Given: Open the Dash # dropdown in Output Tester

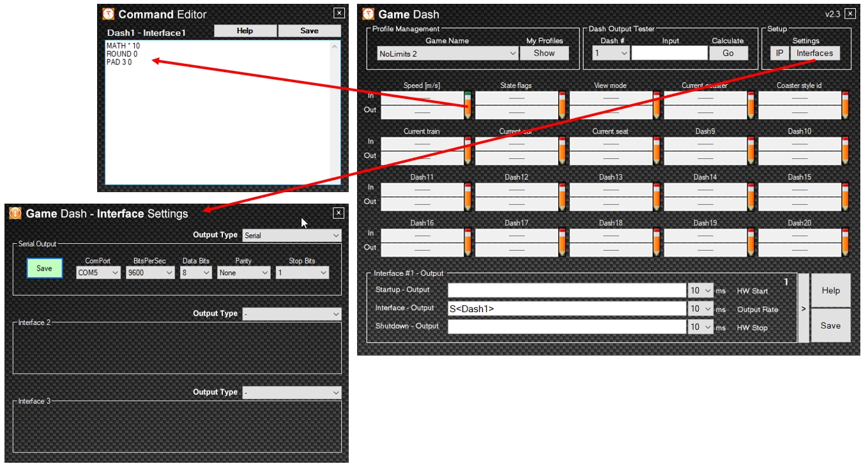Looking at the screenshot, I should [x=611, y=54].
